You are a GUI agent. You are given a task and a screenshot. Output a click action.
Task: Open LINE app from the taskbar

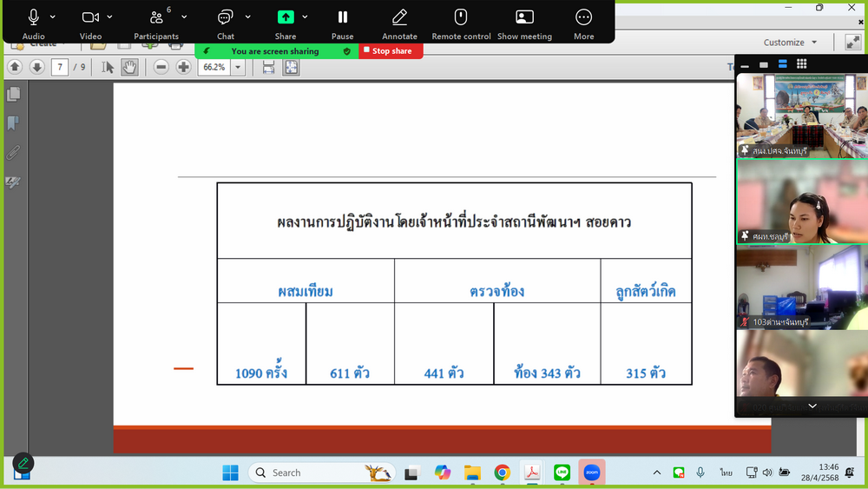(562, 472)
